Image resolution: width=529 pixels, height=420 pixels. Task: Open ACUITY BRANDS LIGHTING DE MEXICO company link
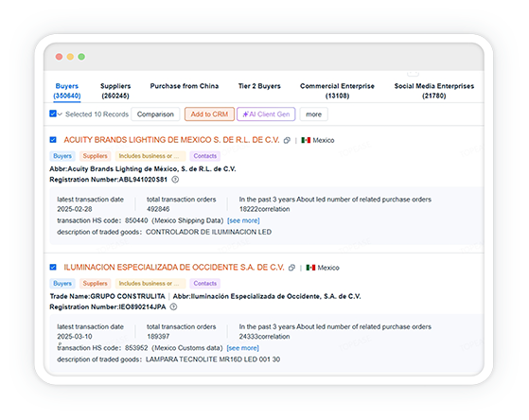click(x=171, y=140)
